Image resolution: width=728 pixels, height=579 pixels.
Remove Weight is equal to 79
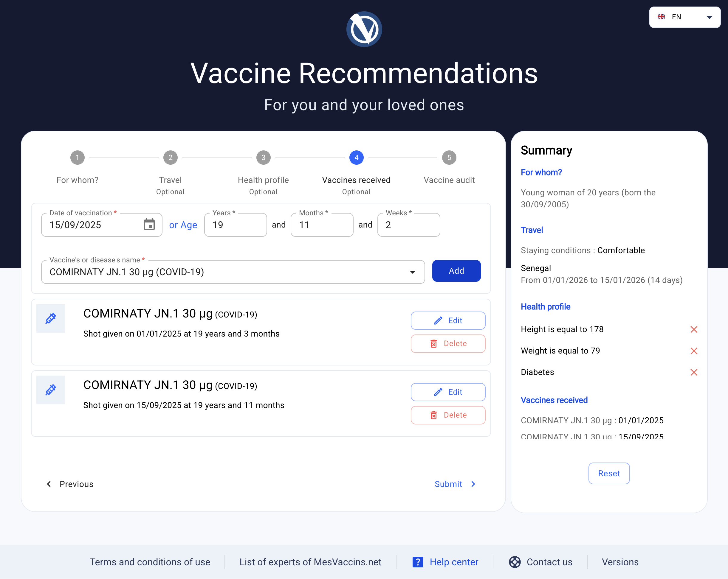tap(694, 351)
